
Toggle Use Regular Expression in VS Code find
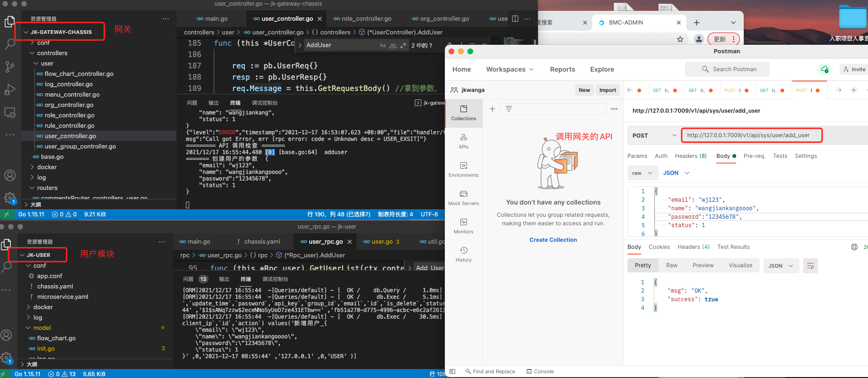click(403, 45)
